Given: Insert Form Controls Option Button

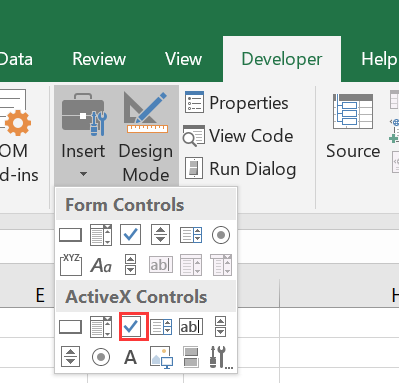Looking at the screenshot, I should point(221,235).
